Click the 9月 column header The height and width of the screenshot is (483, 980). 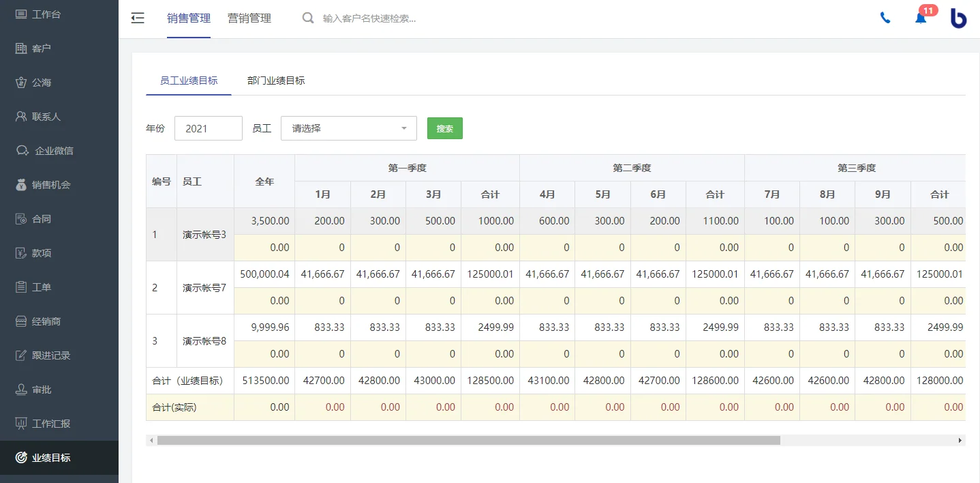[883, 194]
